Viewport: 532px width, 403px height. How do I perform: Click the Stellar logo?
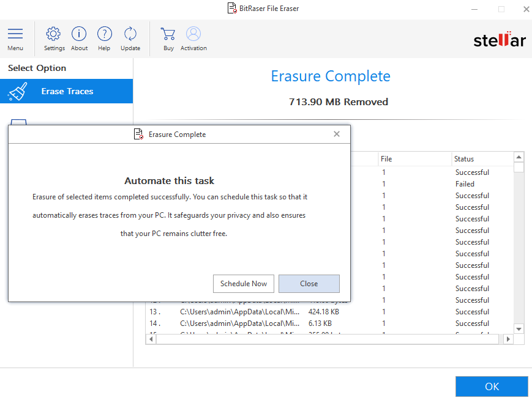click(x=500, y=40)
